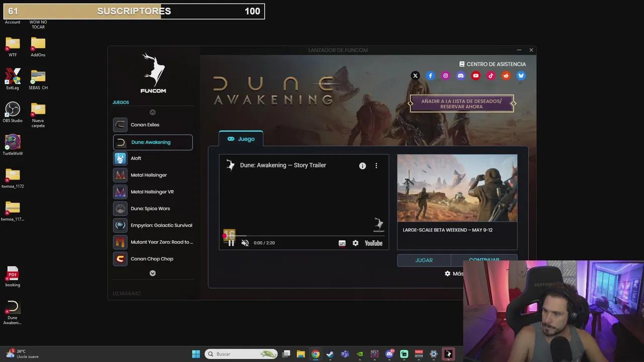Image resolution: width=644 pixels, height=362 pixels.
Task: Select Dune: Awakening in games list
Action: click(152, 142)
